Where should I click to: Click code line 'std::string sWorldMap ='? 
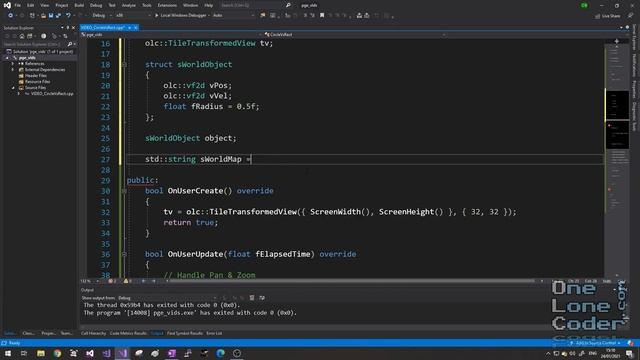pos(198,159)
